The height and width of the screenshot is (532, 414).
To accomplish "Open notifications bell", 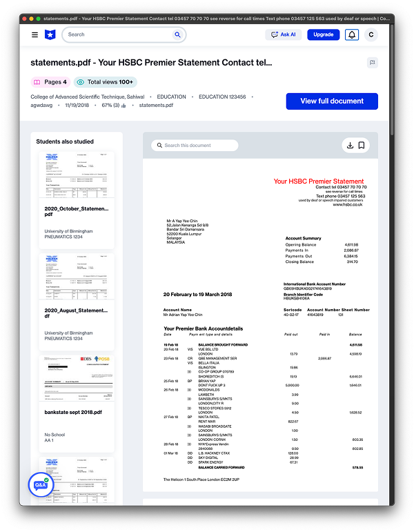I will (352, 35).
